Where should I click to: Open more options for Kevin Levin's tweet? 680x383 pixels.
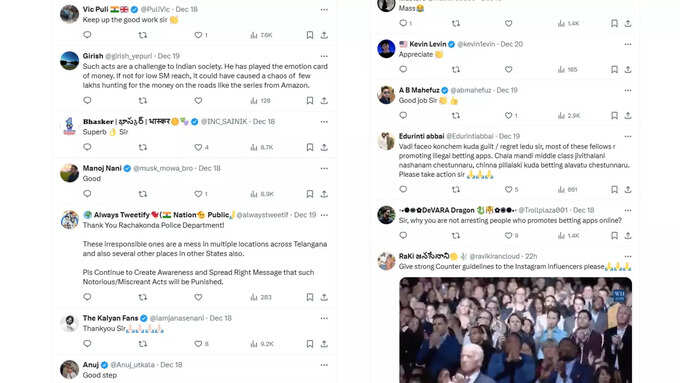(628, 44)
